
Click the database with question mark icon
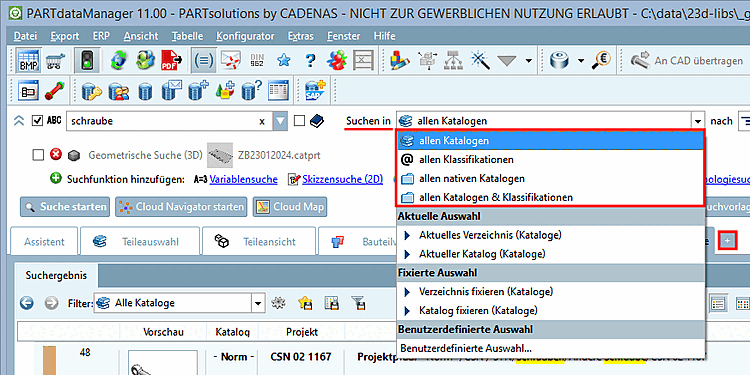(252, 90)
